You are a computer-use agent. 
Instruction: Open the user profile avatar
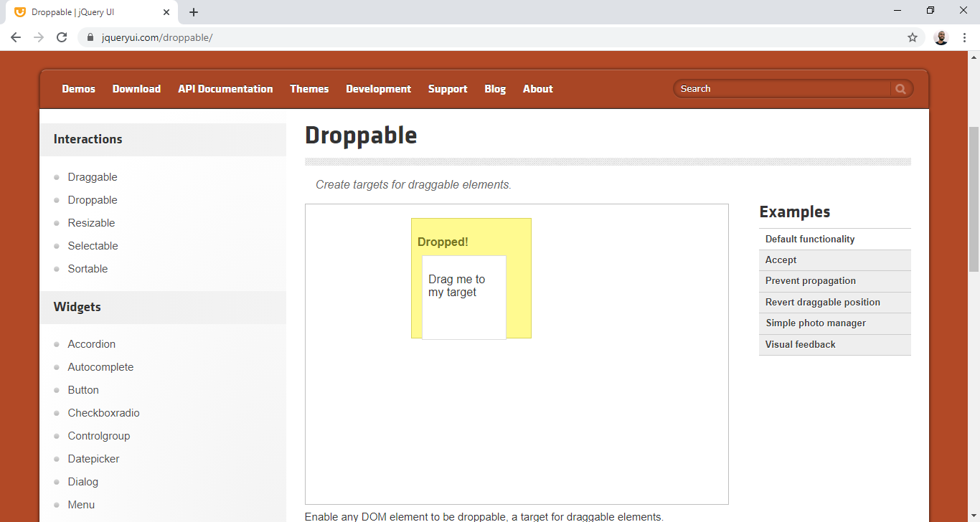[941, 37]
